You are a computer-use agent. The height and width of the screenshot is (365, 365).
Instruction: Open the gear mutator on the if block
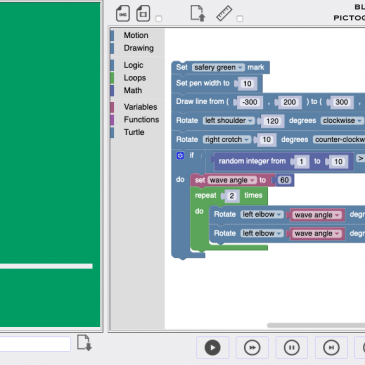click(x=180, y=155)
